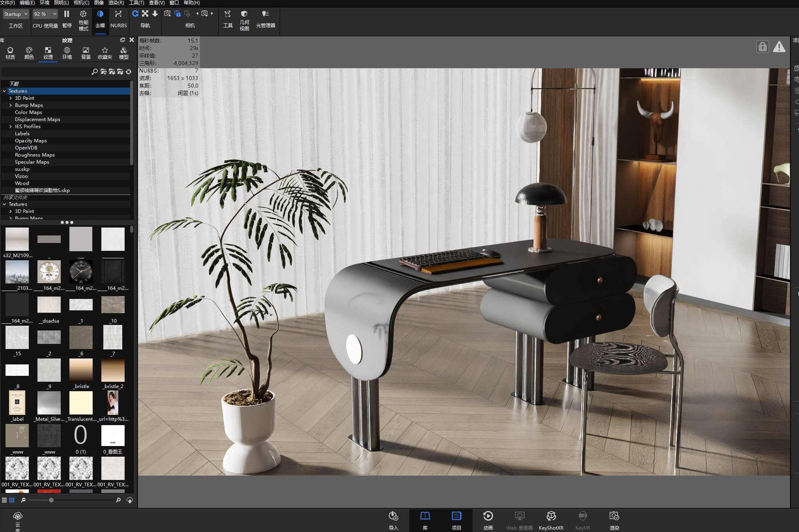Image resolution: width=799 pixels, height=532 pixels.
Task: Unlock the camera lock icon
Action: (x=762, y=47)
